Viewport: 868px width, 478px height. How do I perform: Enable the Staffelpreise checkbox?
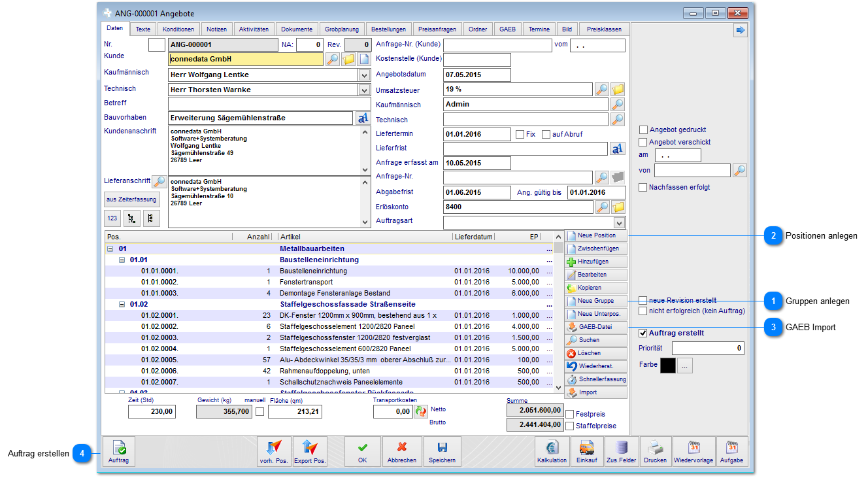pyautogui.click(x=570, y=426)
